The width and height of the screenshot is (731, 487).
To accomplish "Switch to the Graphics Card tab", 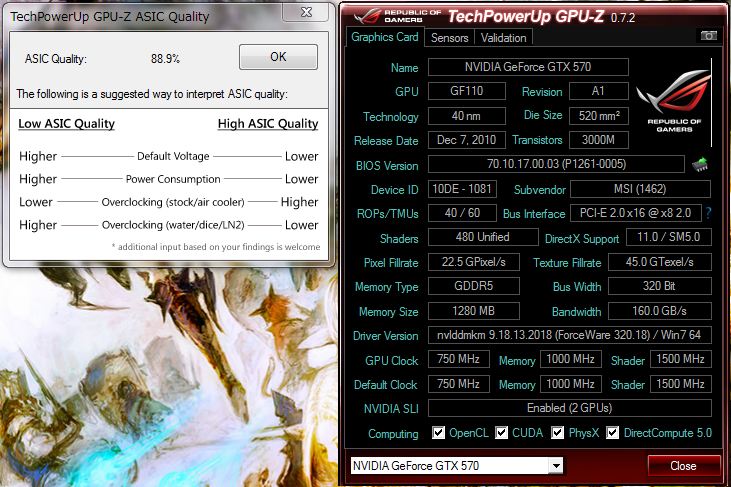I will (385, 37).
